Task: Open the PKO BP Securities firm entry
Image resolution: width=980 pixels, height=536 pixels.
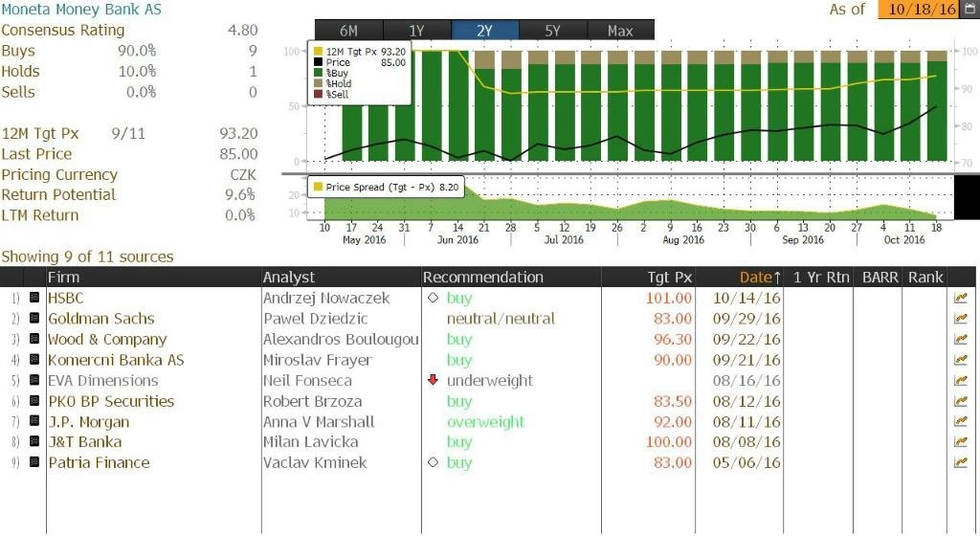Action: point(111,401)
